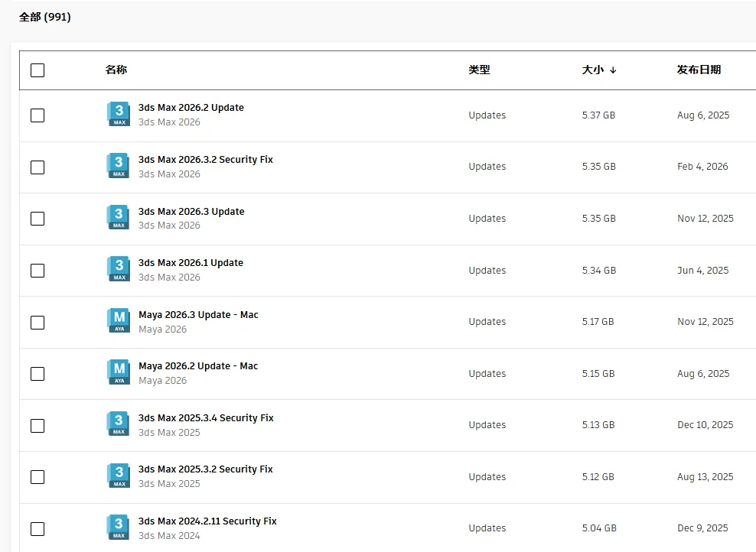Open Maya 2026.2 Update - Mac title
The width and height of the screenshot is (756, 552).
point(198,366)
